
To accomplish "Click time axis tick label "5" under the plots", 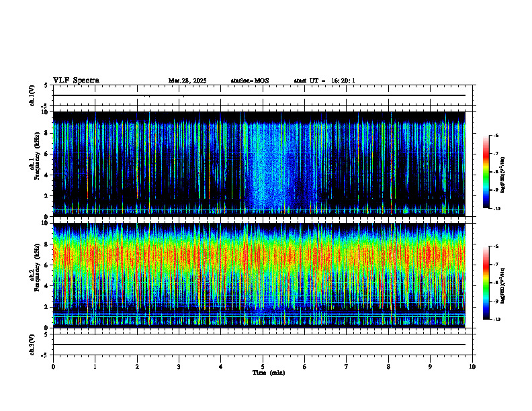I will pyautogui.click(x=263, y=367).
